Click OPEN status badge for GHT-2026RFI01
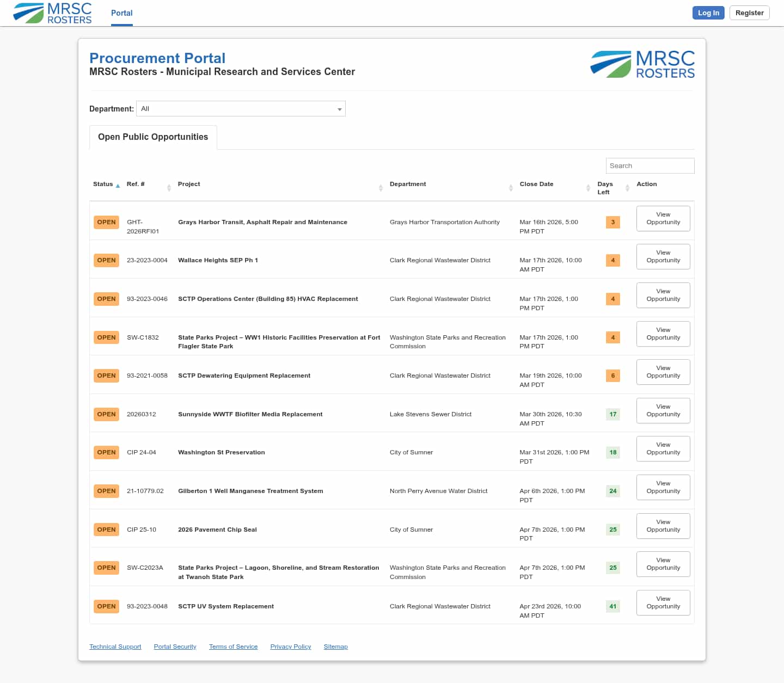The width and height of the screenshot is (784, 683). coord(106,222)
